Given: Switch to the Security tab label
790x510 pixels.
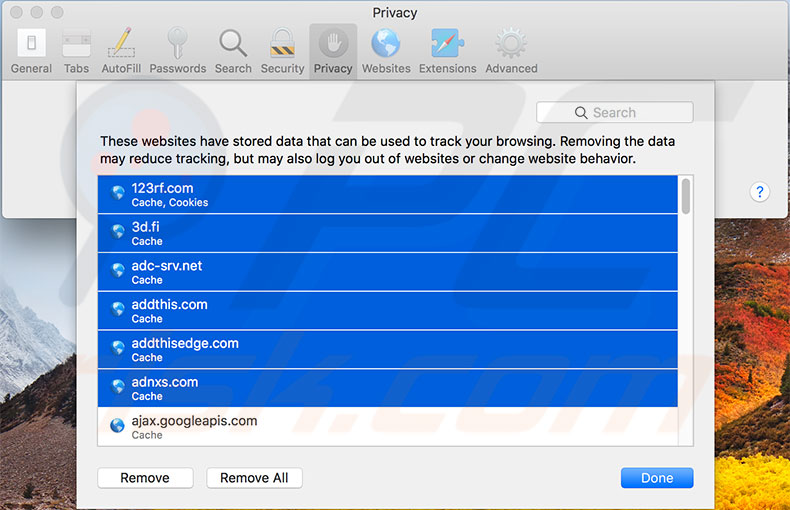Looking at the screenshot, I should click(x=282, y=69).
